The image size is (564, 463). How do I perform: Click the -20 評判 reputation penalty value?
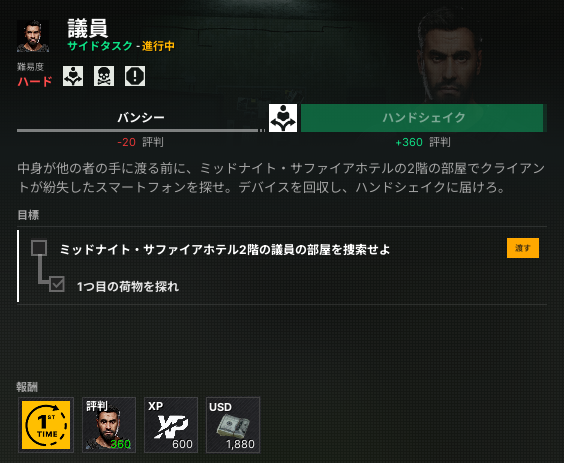[140, 142]
